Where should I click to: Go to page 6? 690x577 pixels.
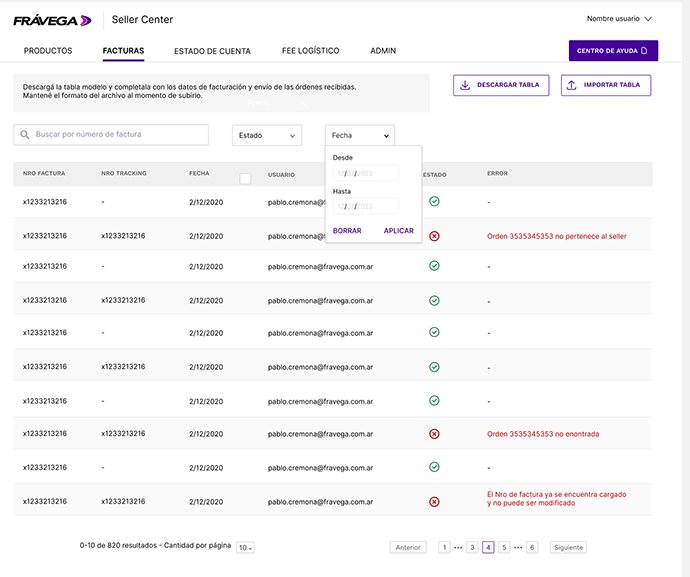coord(532,548)
